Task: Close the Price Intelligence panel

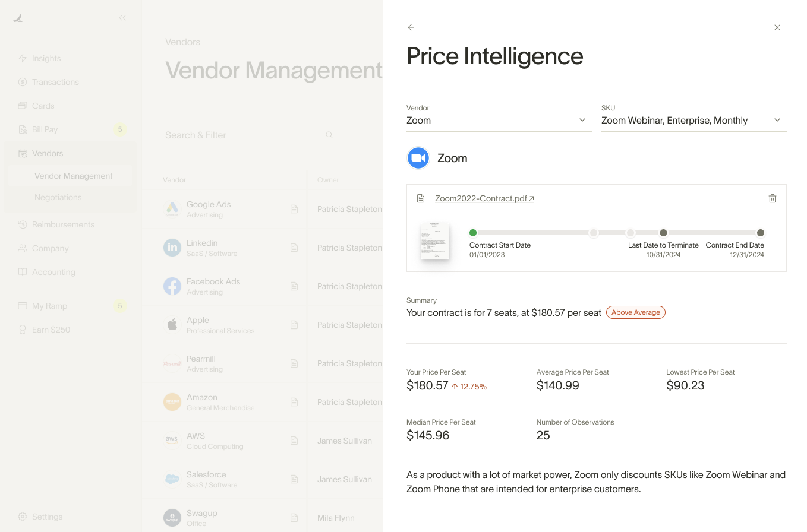Action: [777, 27]
